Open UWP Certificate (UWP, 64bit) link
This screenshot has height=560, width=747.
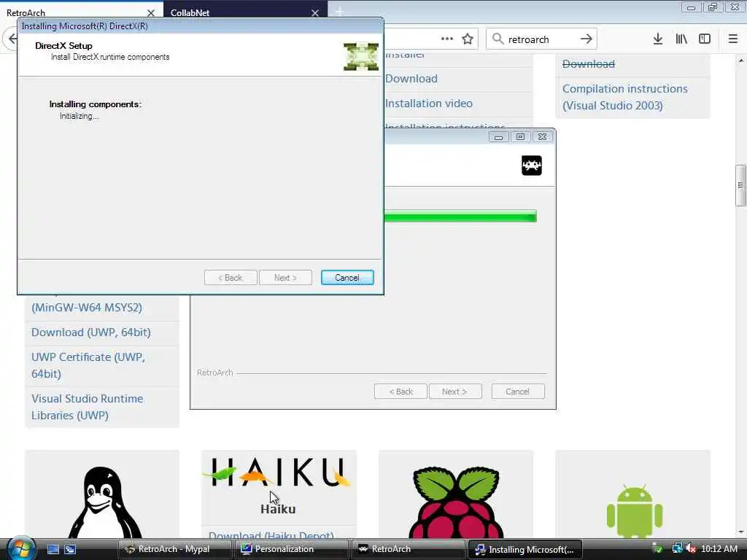pos(88,365)
